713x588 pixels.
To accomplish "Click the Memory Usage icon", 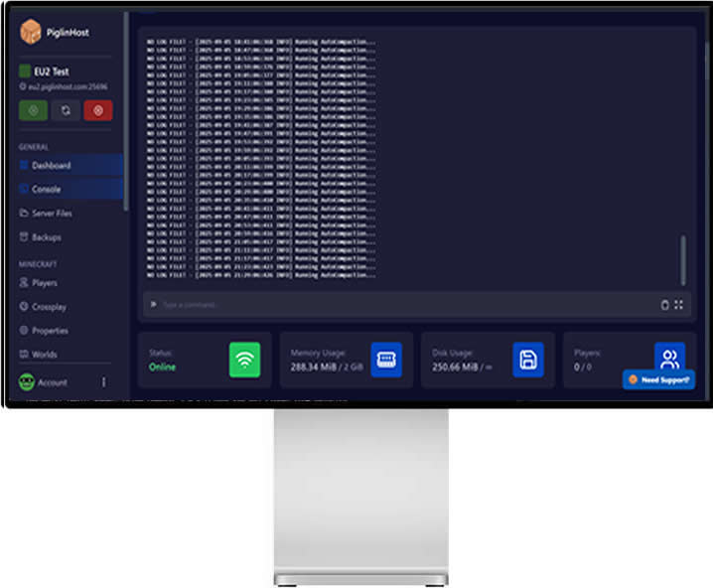I will [x=386, y=360].
